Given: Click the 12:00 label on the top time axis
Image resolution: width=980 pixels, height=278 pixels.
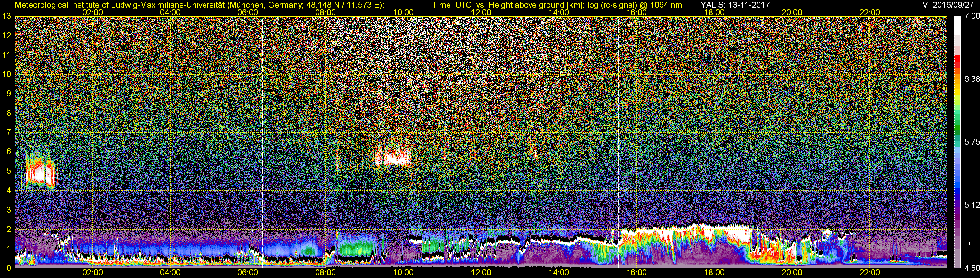Looking at the screenshot, I should (x=481, y=12).
